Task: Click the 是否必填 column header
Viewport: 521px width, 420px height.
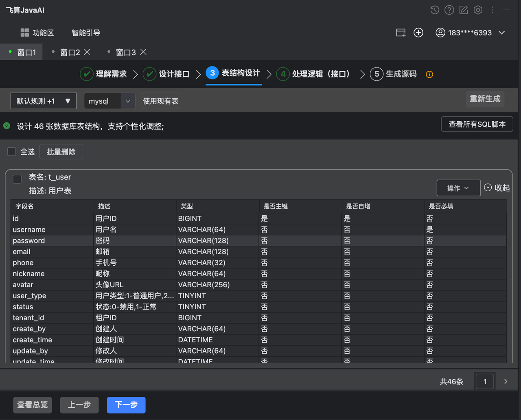Action: click(x=466, y=206)
